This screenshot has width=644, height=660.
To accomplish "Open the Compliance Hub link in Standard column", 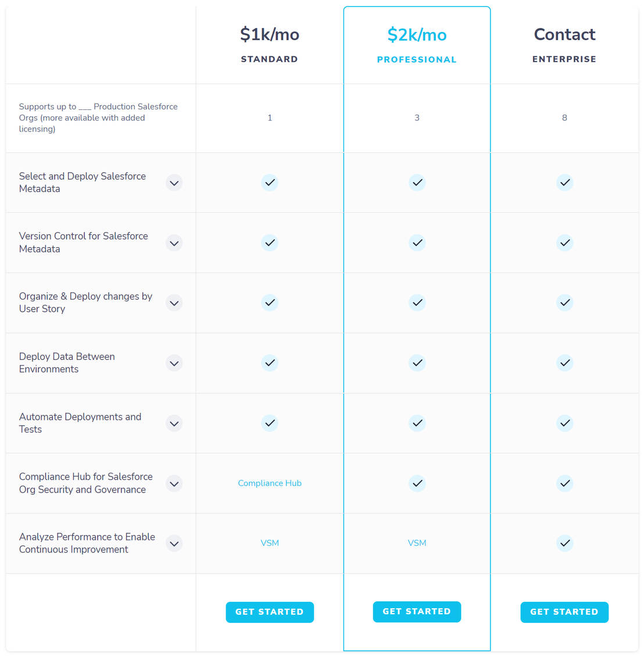I will (270, 483).
